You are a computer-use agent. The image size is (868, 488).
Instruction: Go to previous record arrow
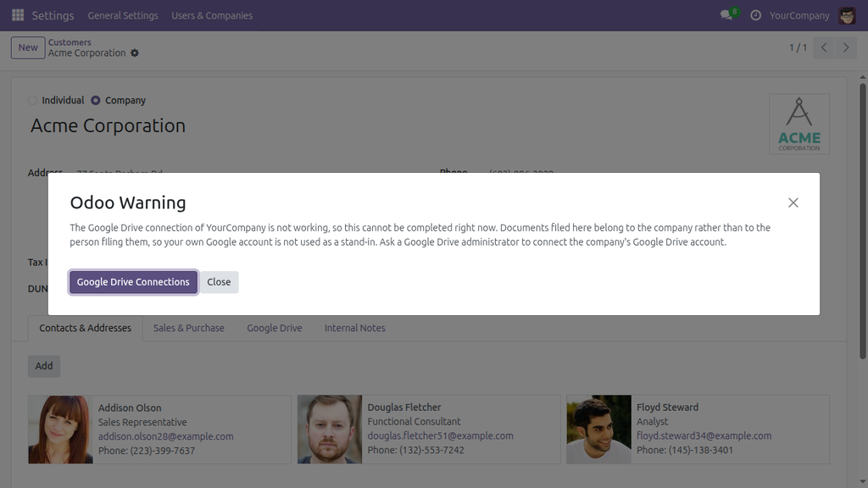[x=824, y=47]
